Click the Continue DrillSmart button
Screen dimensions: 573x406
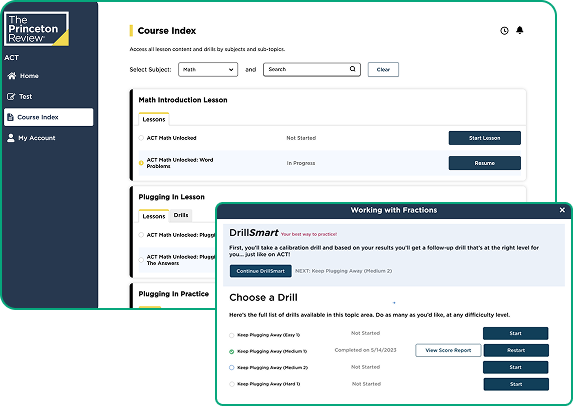pos(261,271)
